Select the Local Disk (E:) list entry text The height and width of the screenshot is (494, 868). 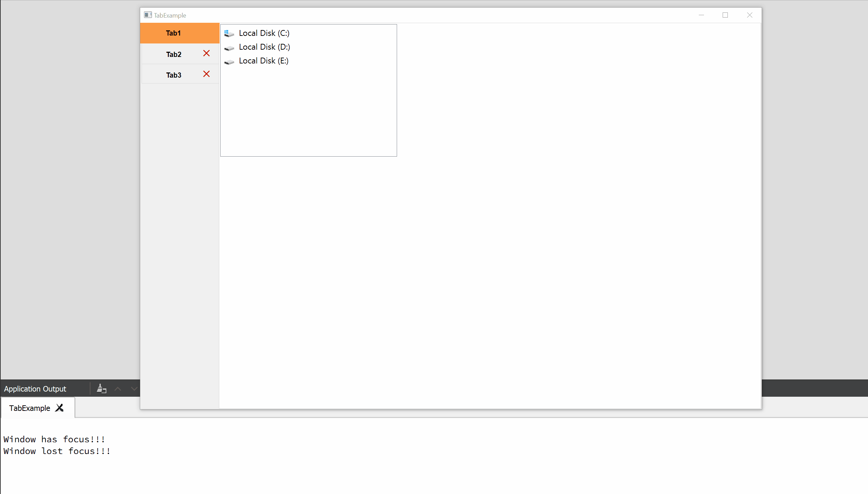pyautogui.click(x=263, y=61)
